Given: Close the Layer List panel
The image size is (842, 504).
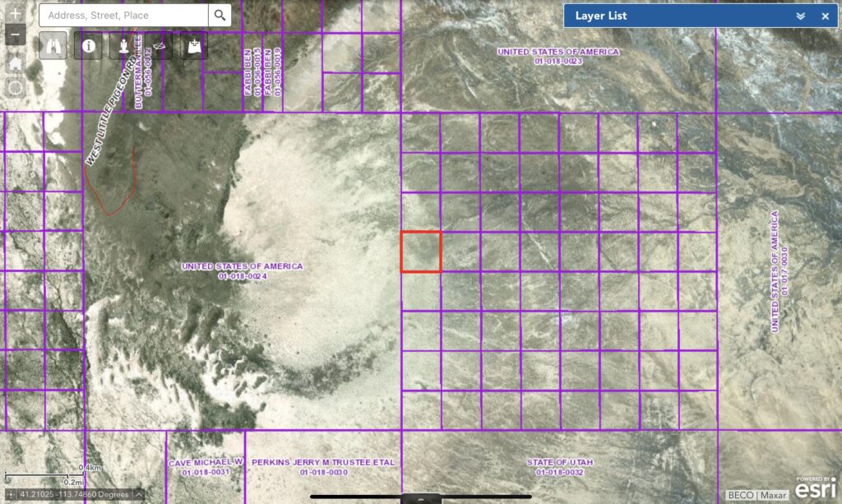Looking at the screenshot, I should pyautogui.click(x=824, y=16).
